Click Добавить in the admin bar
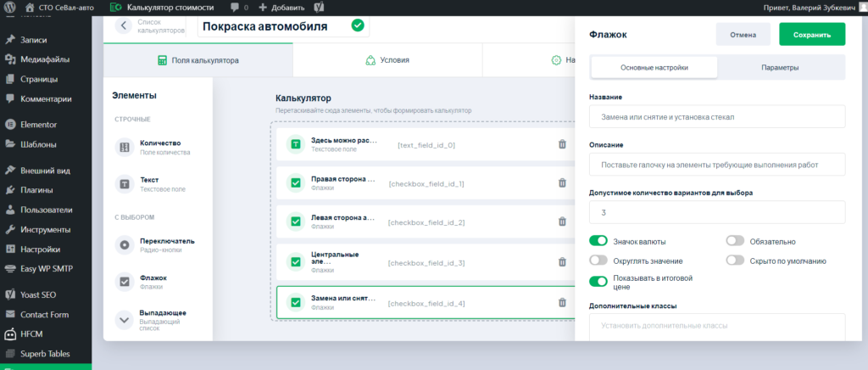 pyautogui.click(x=281, y=8)
